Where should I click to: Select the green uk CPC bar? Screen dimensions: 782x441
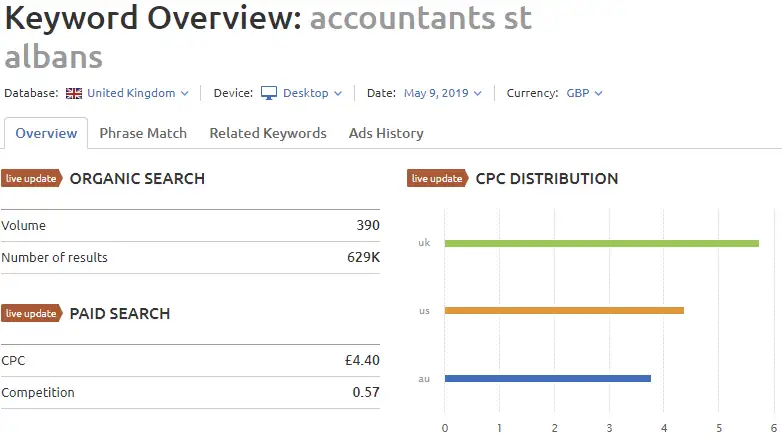click(x=602, y=243)
